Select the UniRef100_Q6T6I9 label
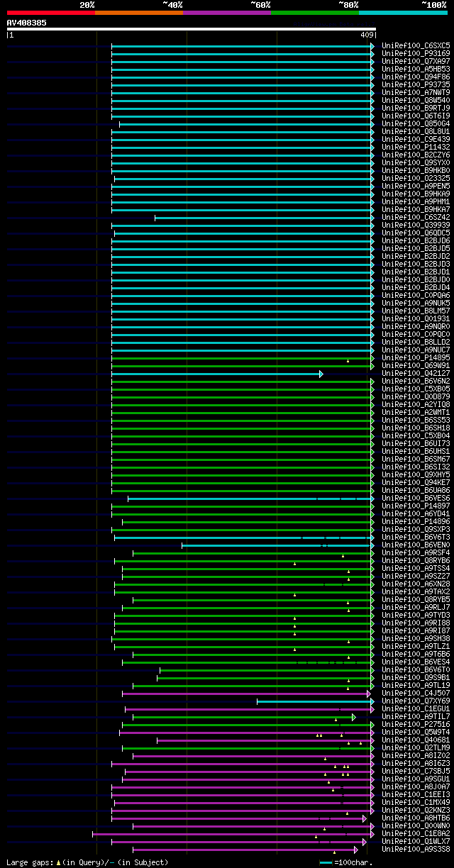The image size is (454, 868). pyautogui.click(x=416, y=116)
